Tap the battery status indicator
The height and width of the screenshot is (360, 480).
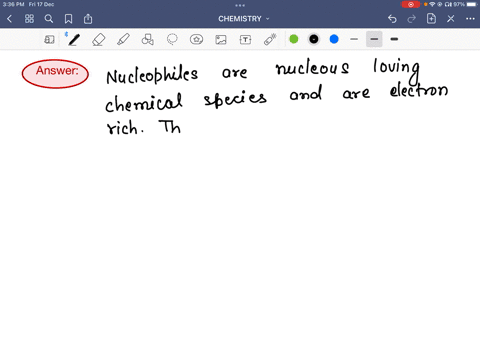tap(472, 4)
